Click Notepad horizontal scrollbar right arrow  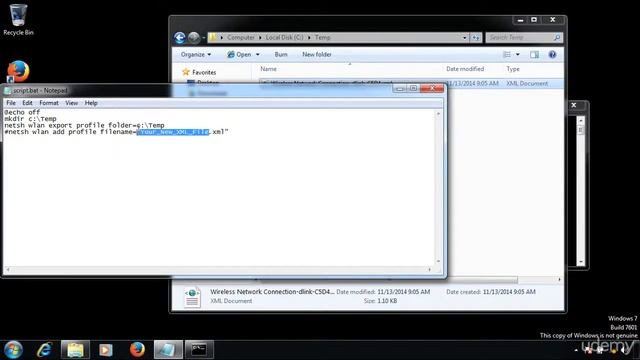429,269
